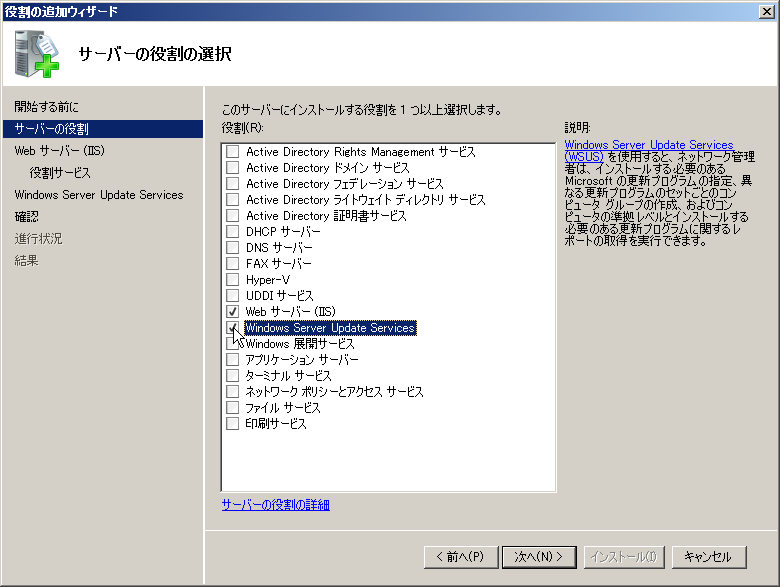The image size is (780, 587).
Task: Tick the UDDI サービス checkbox
Action: (x=232, y=295)
